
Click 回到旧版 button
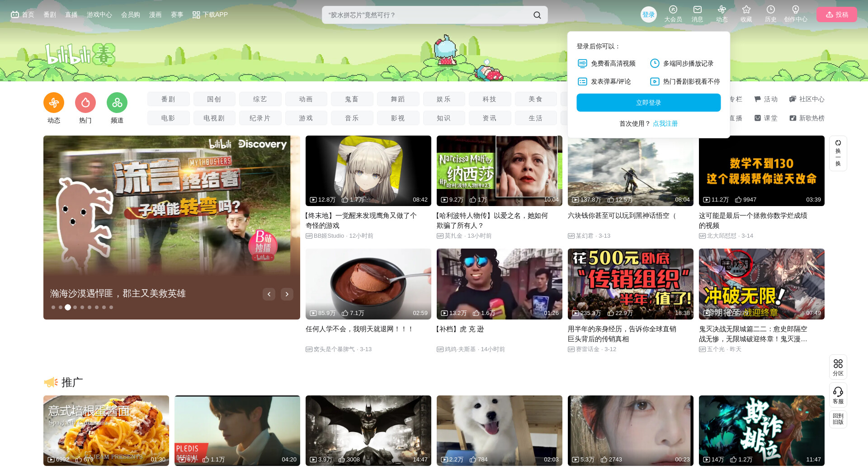point(838,419)
